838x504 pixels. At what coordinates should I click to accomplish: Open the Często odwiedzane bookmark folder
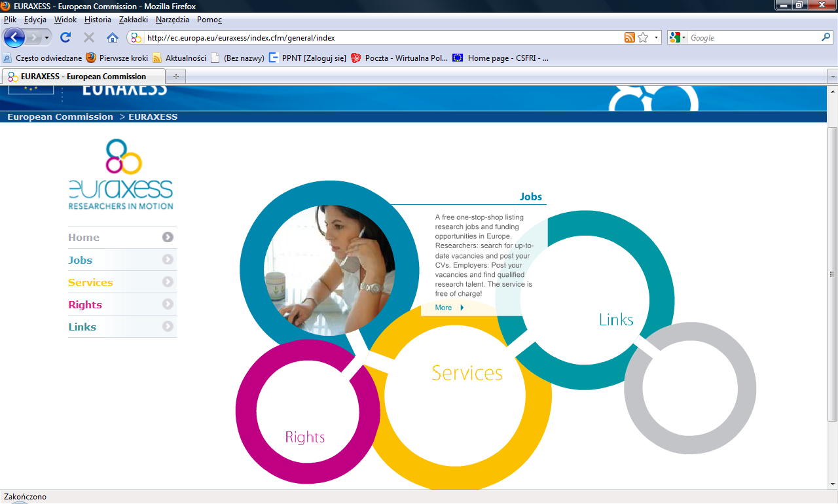43,58
